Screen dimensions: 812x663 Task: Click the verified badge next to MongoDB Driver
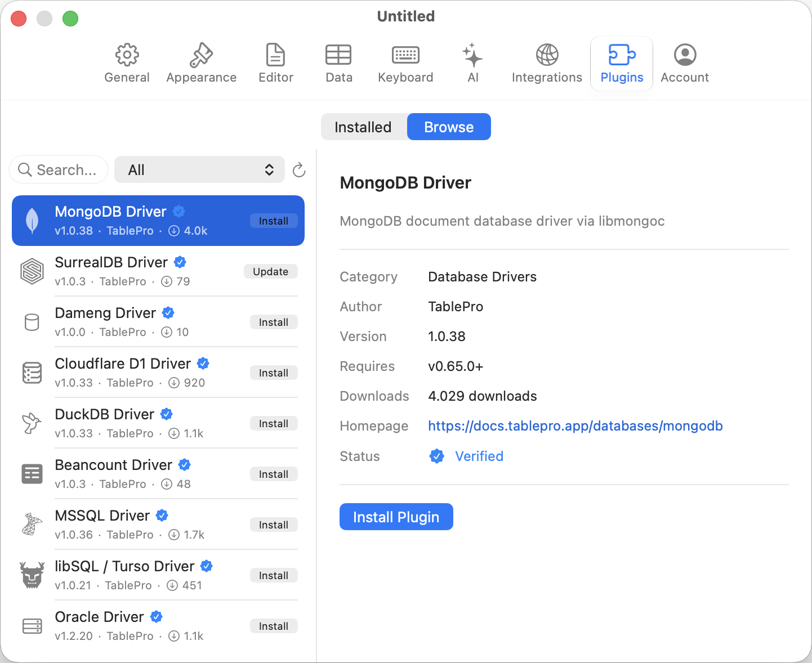point(179,212)
